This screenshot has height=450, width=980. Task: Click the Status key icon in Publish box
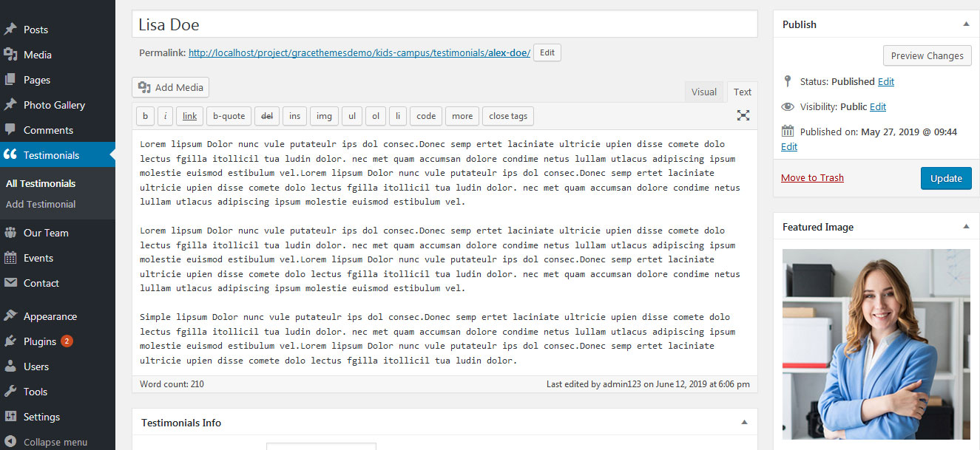pos(788,81)
